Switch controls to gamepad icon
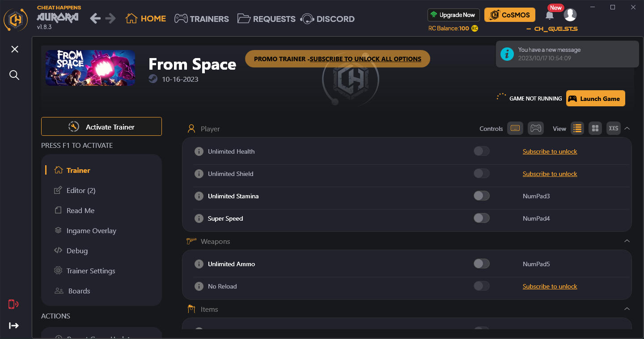 coord(535,128)
